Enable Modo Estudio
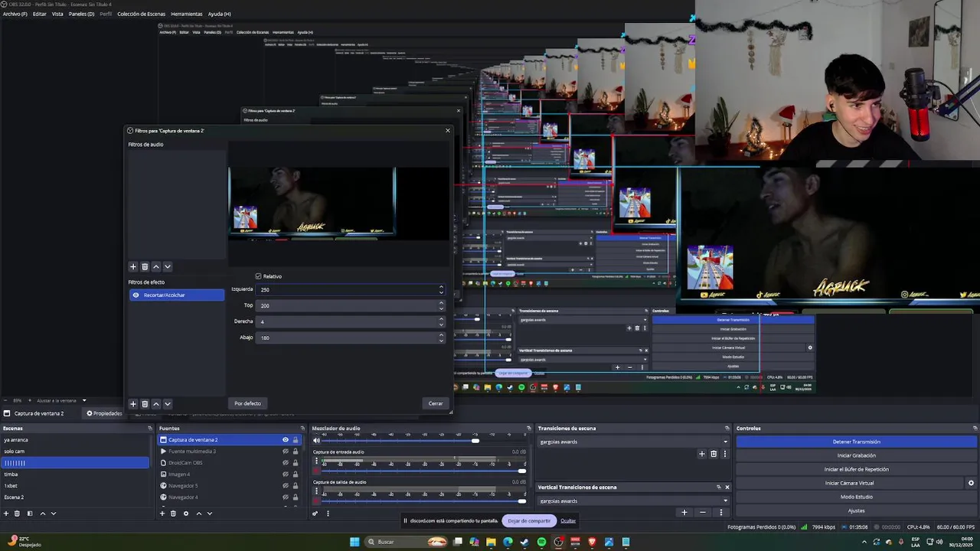 click(857, 497)
